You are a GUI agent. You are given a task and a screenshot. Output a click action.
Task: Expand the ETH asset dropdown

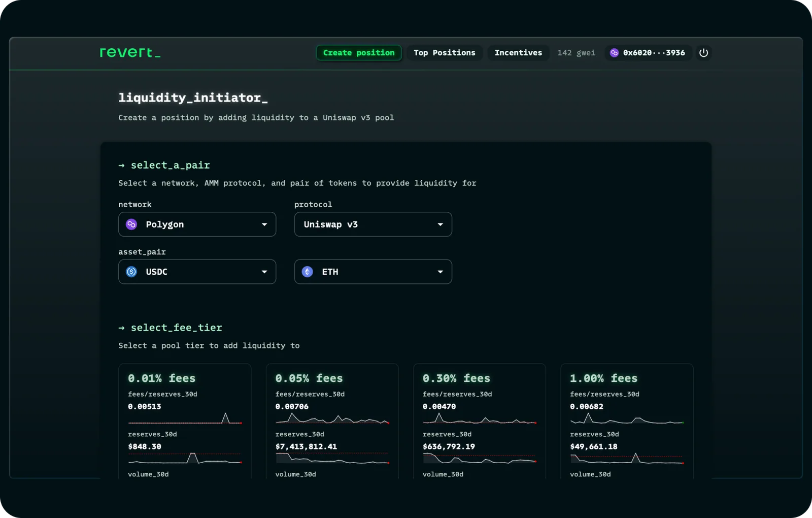coord(373,272)
